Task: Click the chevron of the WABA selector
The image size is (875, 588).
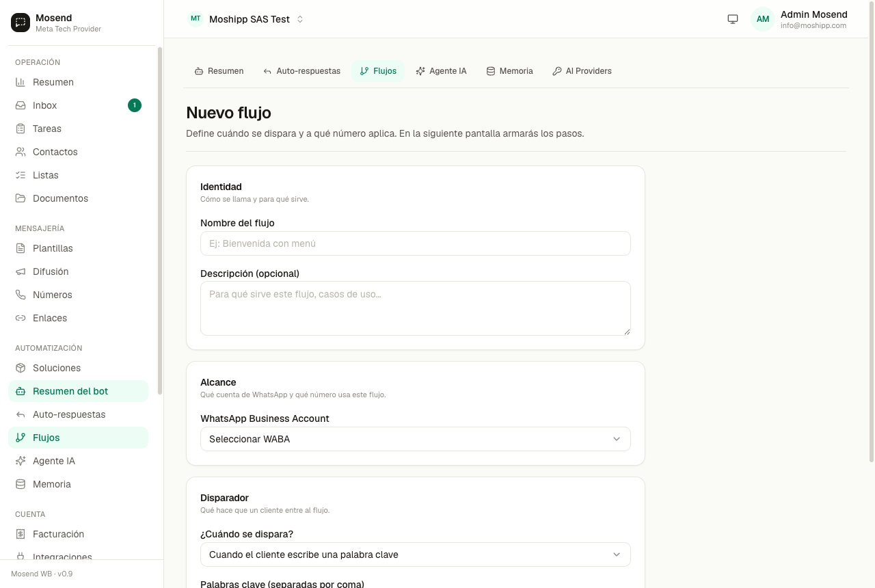Action: point(617,439)
